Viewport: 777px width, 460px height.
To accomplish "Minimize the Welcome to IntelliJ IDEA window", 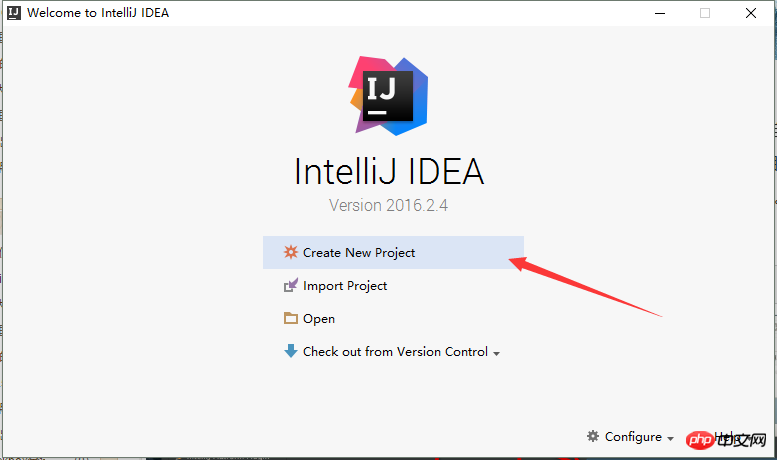I will coord(660,13).
